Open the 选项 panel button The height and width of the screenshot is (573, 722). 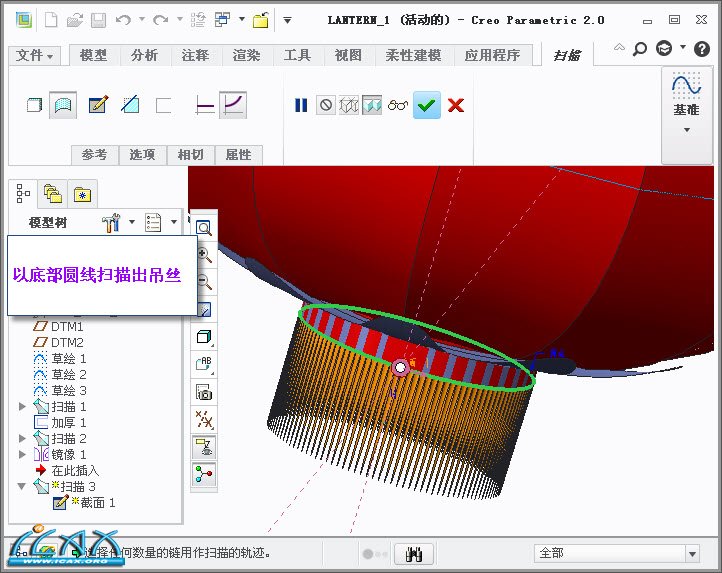(142, 155)
